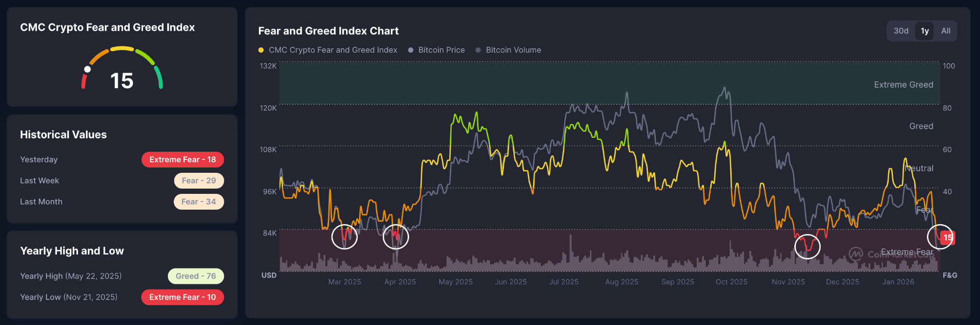Click the Oct 2025 axis label
Screen dimensions: 980x325
[x=731, y=282]
